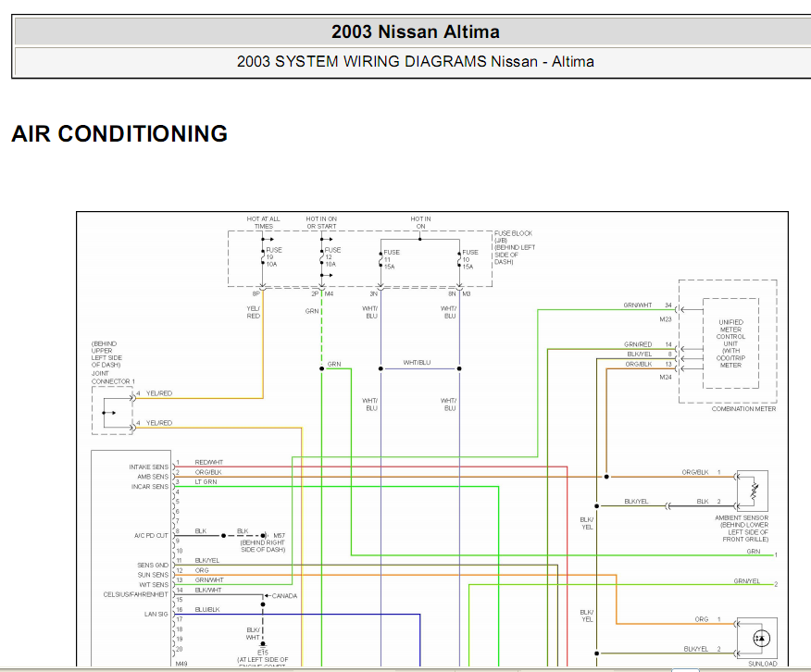The image size is (811, 672).
Task: Click the '2003 SYSTEM WIRING DIAGRAMS Nissan - Altima' subtitle
Action: click(x=416, y=61)
